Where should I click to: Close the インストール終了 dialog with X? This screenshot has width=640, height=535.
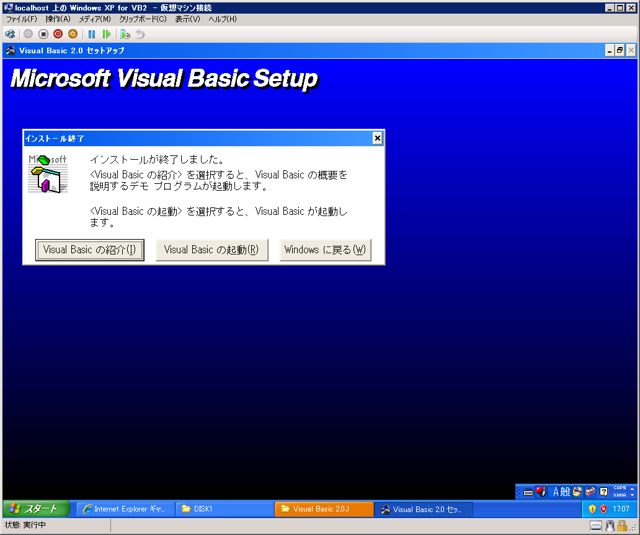coord(378,139)
